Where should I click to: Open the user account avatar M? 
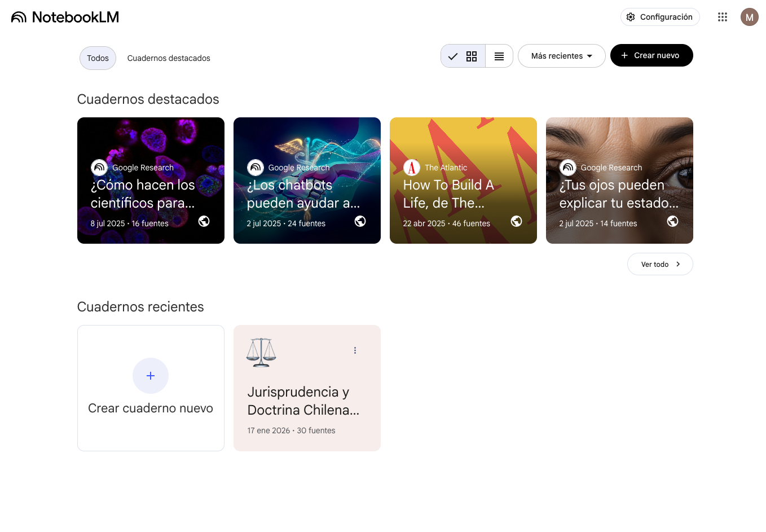coord(749,17)
